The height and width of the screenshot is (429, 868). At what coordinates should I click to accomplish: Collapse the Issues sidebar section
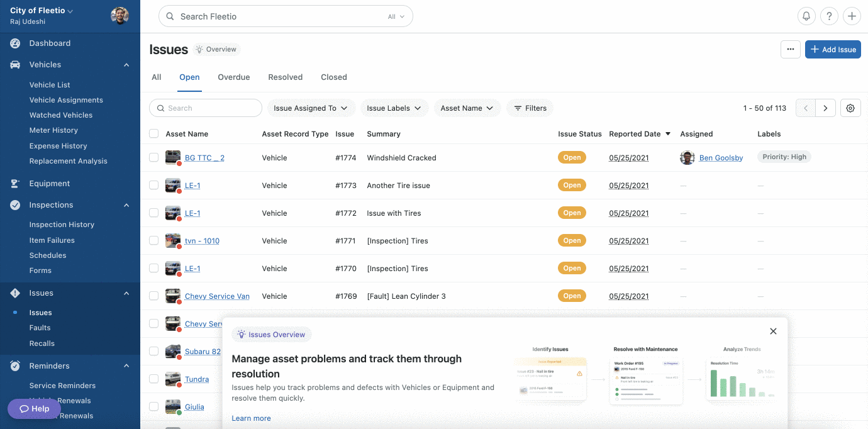(126, 293)
